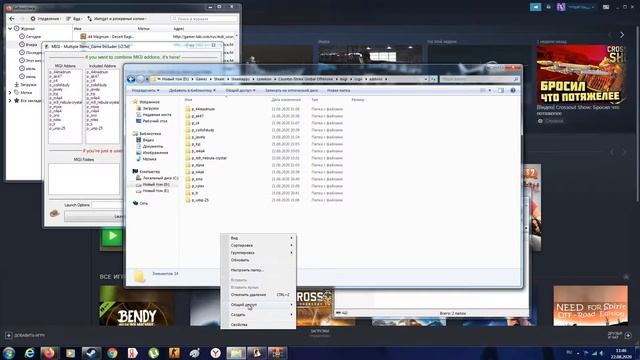Click the Launch Options field in MIGI
Image resolution: width=640 pixels, height=360 pixels.
107,205
